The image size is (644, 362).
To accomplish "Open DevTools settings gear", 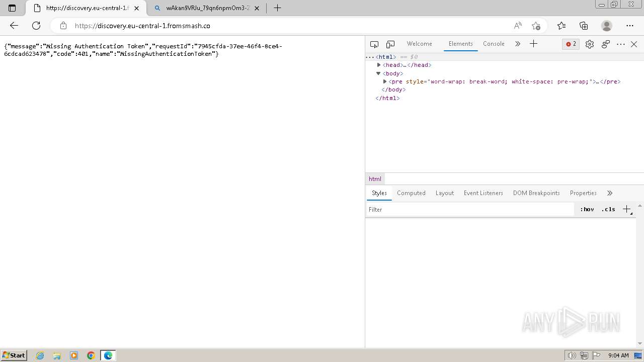I will pyautogui.click(x=590, y=44).
